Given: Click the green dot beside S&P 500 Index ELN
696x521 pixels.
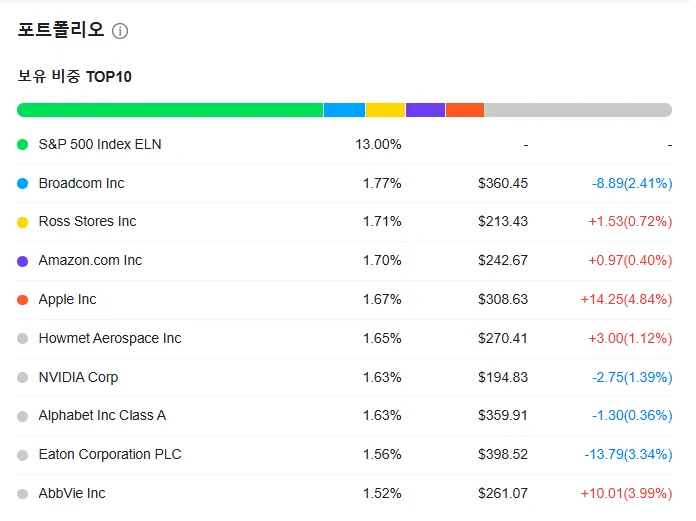Looking at the screenshot, I should [x=23, y=145].
